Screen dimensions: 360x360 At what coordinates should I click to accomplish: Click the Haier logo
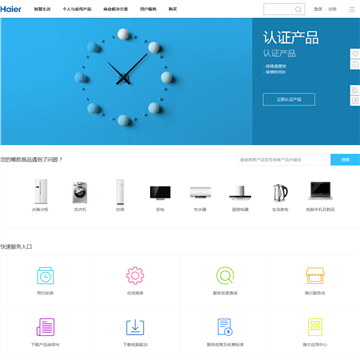[x=11, y=9]
